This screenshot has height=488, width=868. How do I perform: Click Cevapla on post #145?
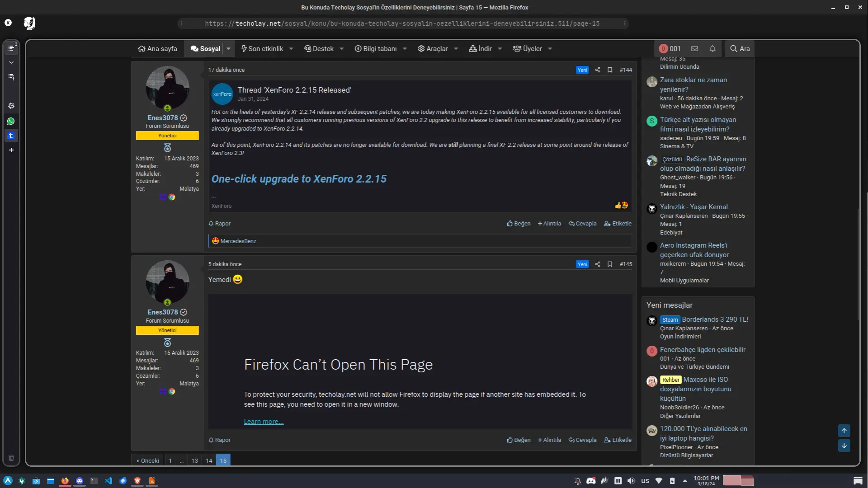point(582,440)
